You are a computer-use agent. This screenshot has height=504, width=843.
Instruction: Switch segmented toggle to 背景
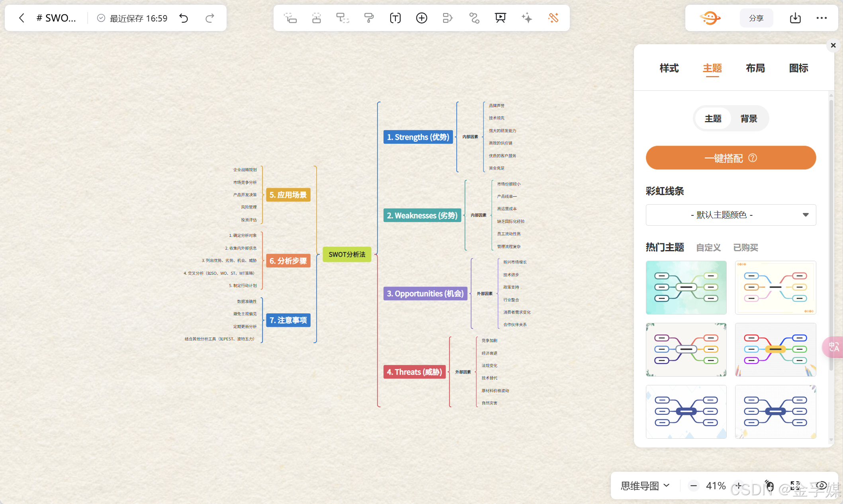pyautogui.click(x=749, y=119)
